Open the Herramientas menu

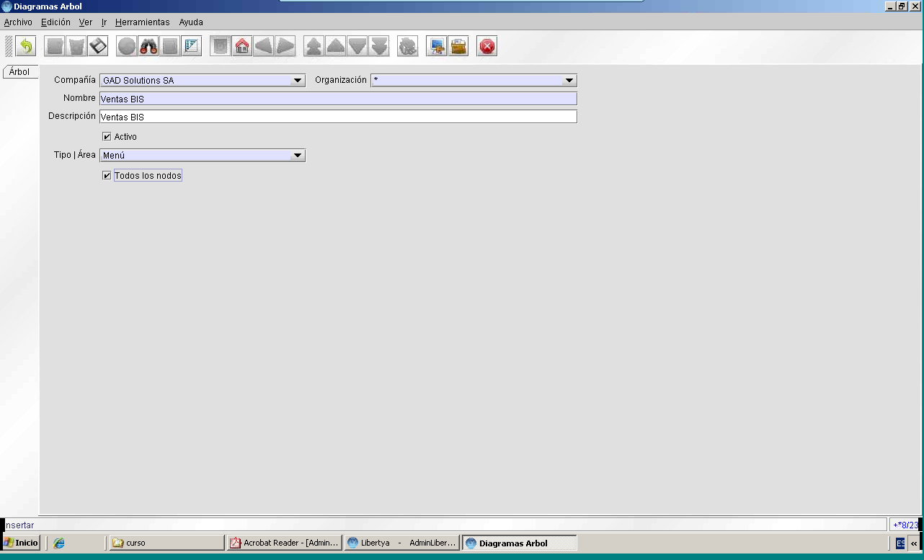point(143,22)
